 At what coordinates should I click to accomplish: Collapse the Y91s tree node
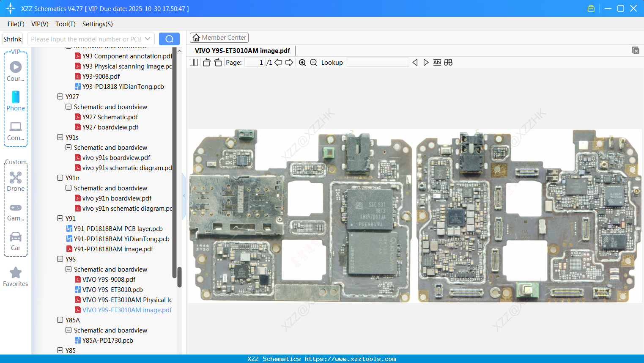60,137
